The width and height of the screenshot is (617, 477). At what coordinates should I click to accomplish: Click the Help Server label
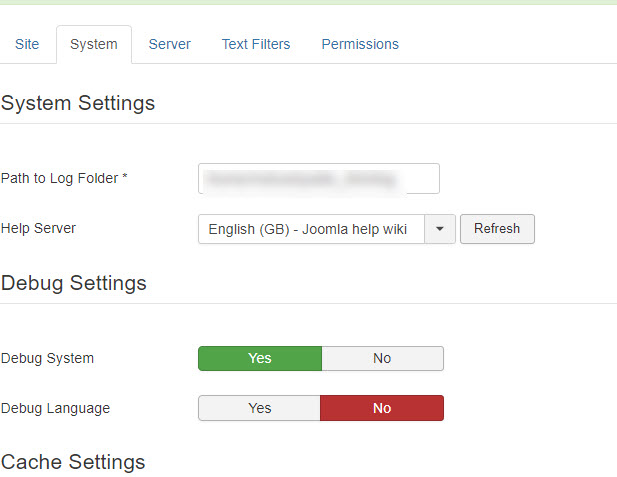pyautogui.click(x=38, y=228)
